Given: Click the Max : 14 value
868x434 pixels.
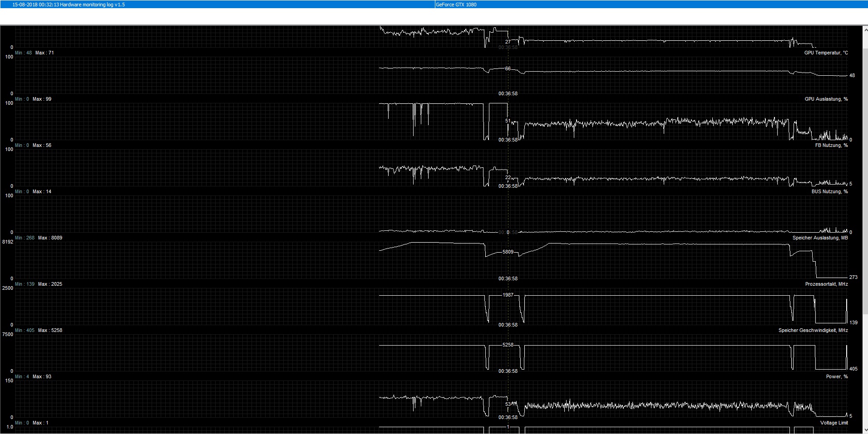Looking at the screenshot, I should pyautogui.click(x=42, y=191).
